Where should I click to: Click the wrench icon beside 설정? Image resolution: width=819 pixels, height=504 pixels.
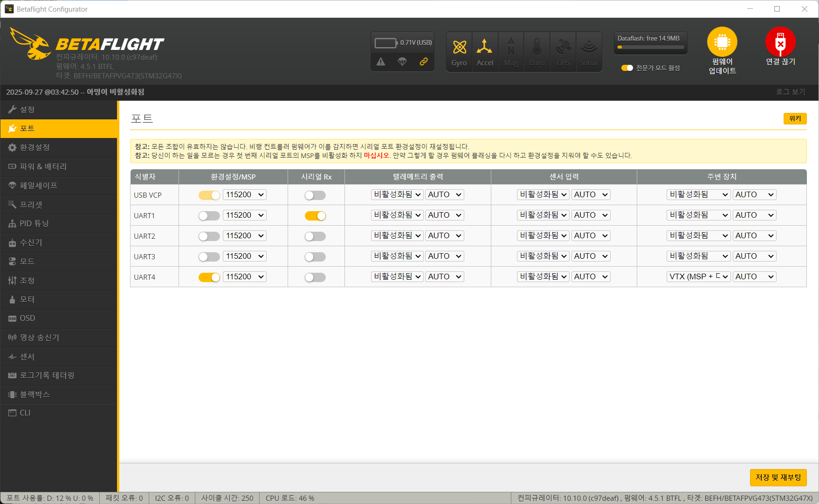[12, 110]
